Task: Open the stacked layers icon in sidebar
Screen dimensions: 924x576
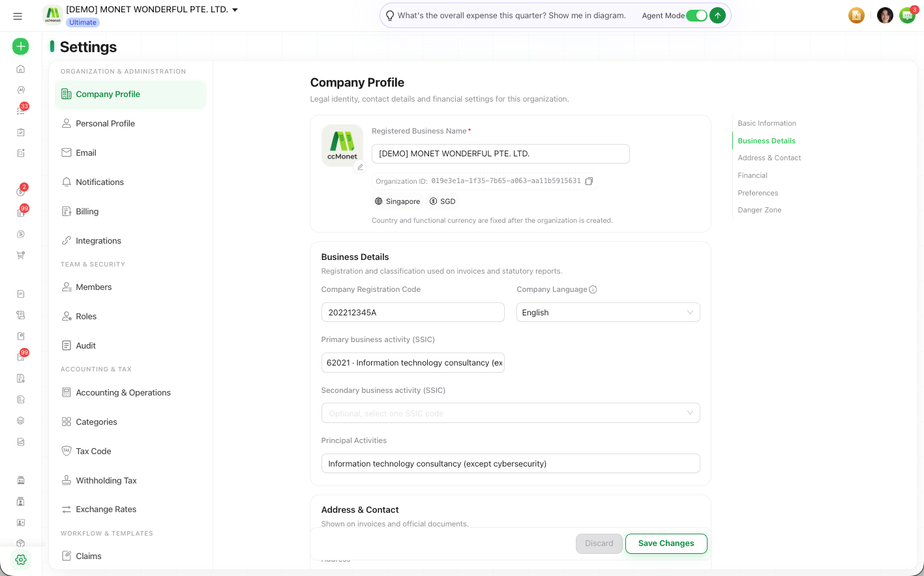Action: [21, 420]
